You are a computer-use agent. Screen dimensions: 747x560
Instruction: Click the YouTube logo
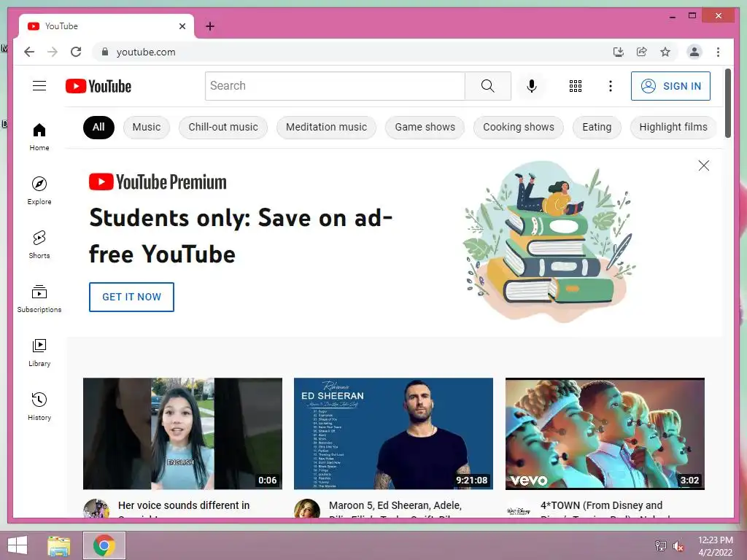[x=98, y=86]
